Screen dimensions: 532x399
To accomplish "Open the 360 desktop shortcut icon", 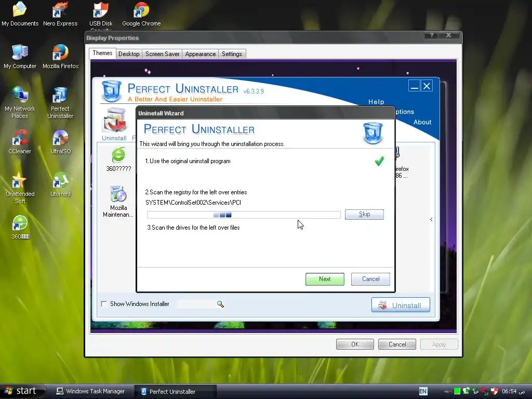I will [x=20, y=227].
